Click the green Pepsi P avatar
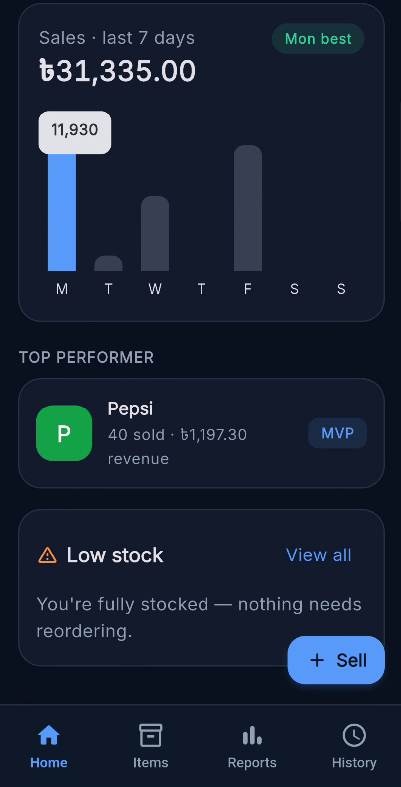401x787 pixels. (64, 433)
